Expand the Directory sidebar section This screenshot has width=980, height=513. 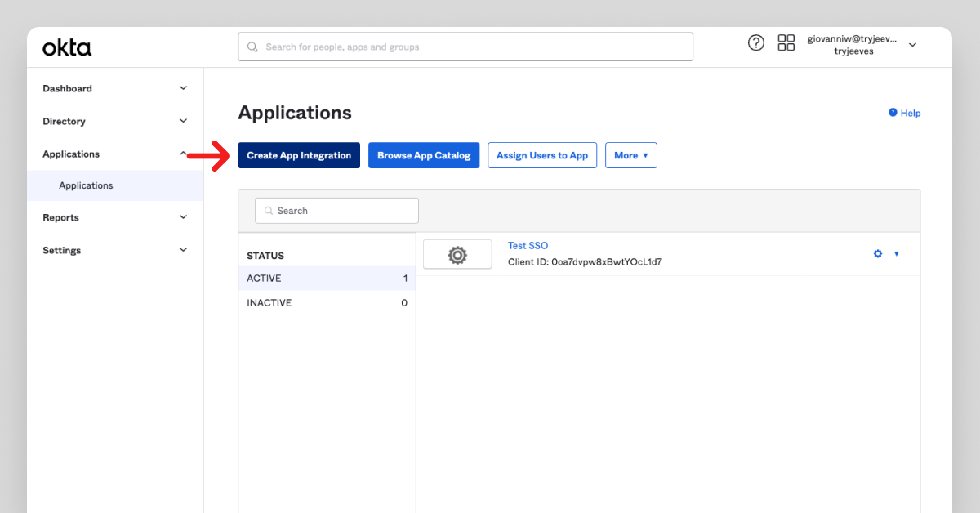pos(183,121)
